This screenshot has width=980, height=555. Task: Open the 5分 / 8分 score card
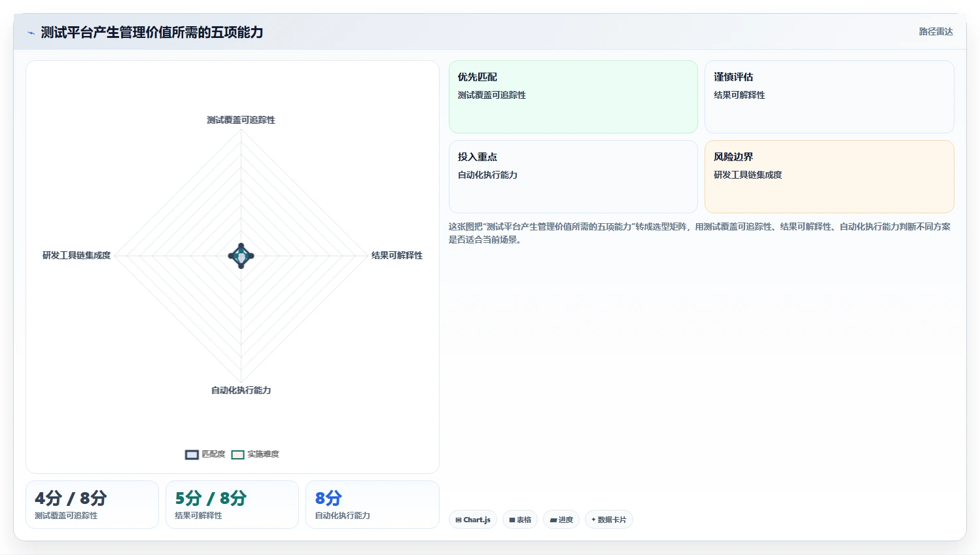(232, 505)
